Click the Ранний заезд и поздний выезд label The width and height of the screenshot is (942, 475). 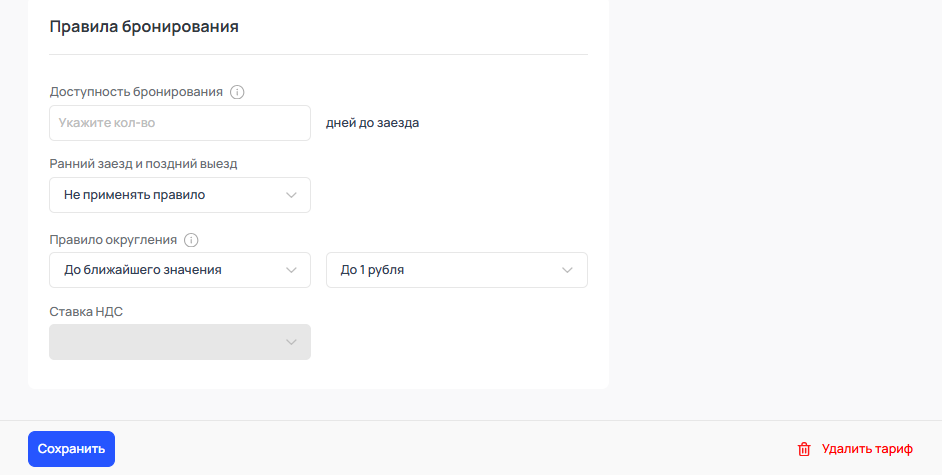[143, 164]
